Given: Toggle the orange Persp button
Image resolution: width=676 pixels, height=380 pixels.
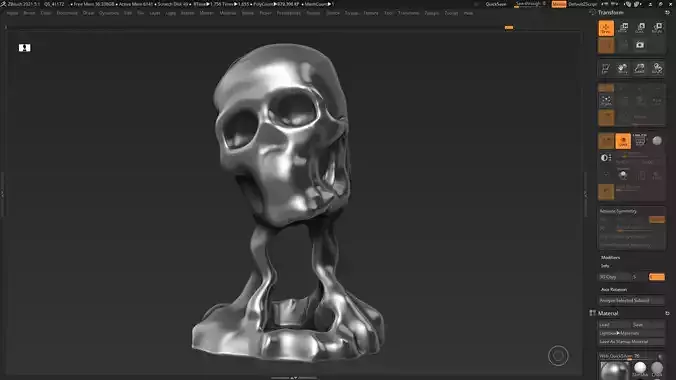Looking at the screenshot, I should coord(606,88).
